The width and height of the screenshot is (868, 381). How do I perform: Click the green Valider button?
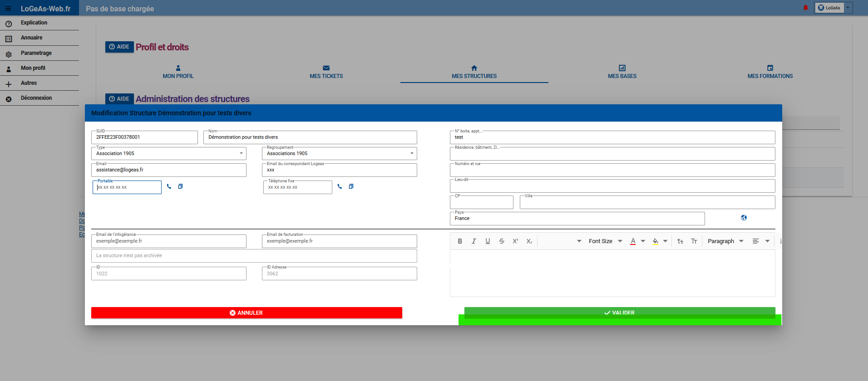click(x=619, y=313)
